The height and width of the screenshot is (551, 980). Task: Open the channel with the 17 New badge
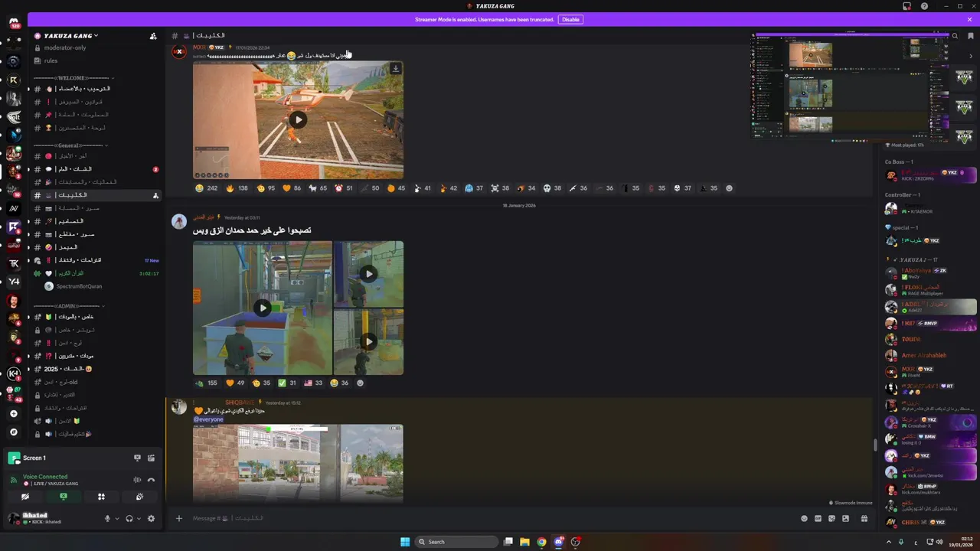95,260
